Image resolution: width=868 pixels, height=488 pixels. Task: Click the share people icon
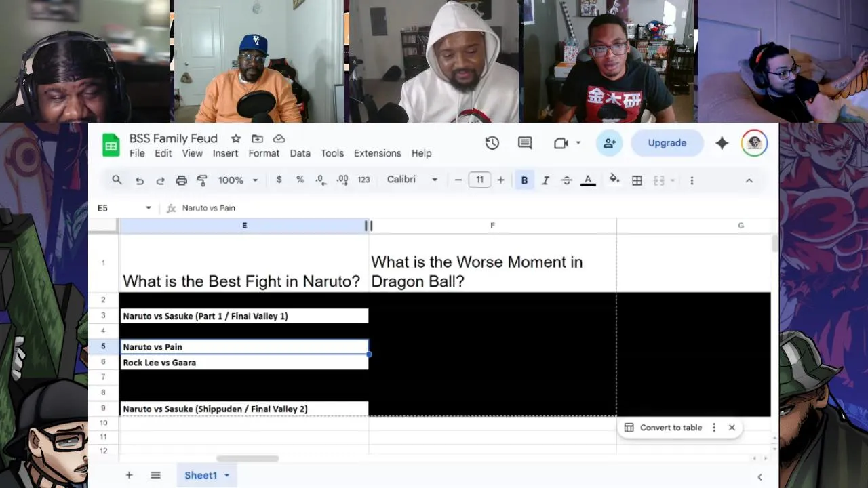610,143
